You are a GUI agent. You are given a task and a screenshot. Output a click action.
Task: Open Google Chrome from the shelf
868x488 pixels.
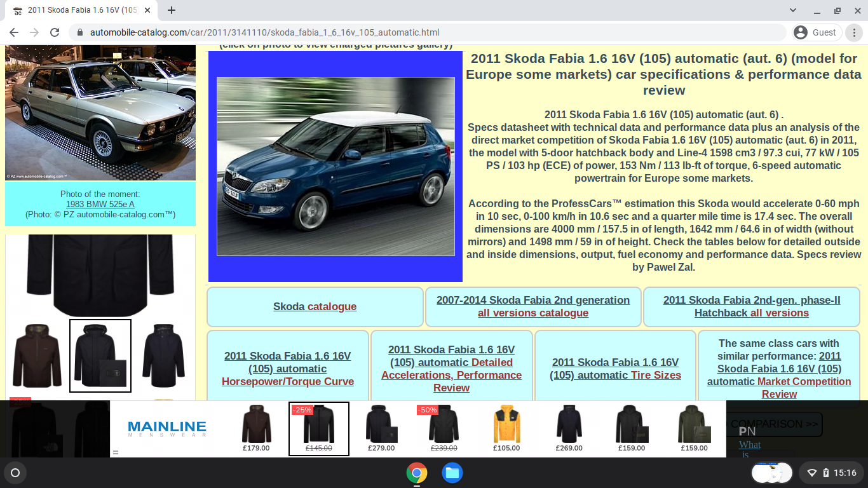click(x=417, y=473)
